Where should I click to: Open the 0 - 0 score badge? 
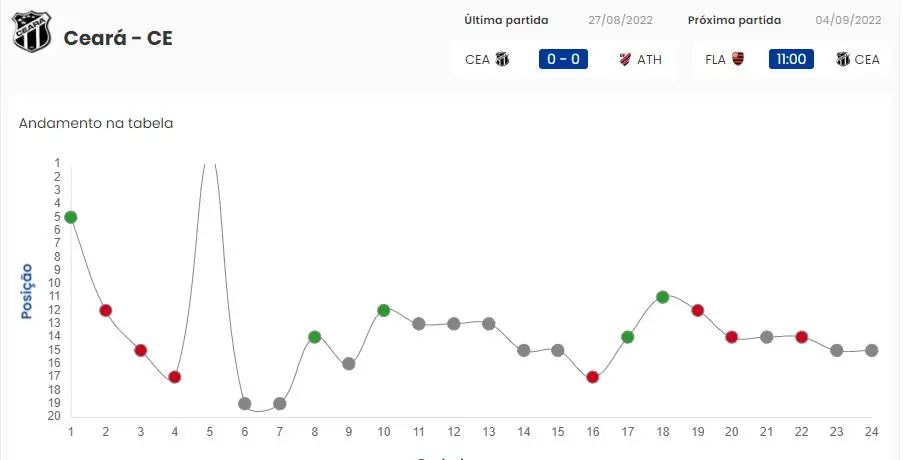coord(563,59)
